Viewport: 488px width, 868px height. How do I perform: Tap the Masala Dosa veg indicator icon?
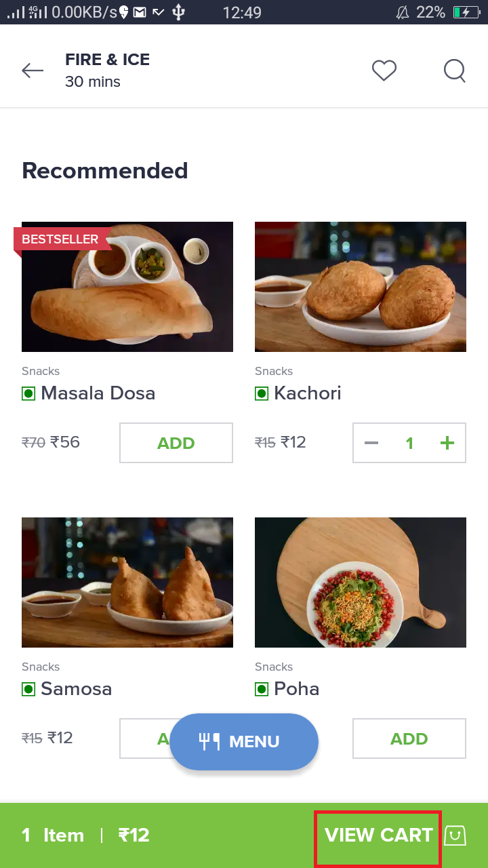(28, 393)
